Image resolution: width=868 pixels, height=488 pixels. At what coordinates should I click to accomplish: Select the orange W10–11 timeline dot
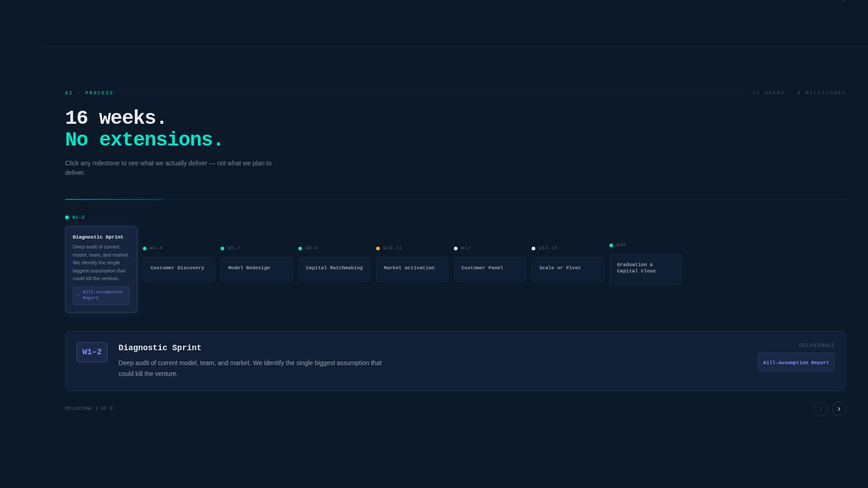[x=378, y=249]
